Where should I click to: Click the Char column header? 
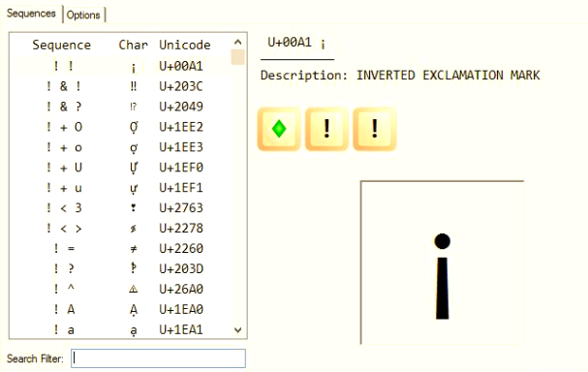pyautogui.click(x=133, y=45)
